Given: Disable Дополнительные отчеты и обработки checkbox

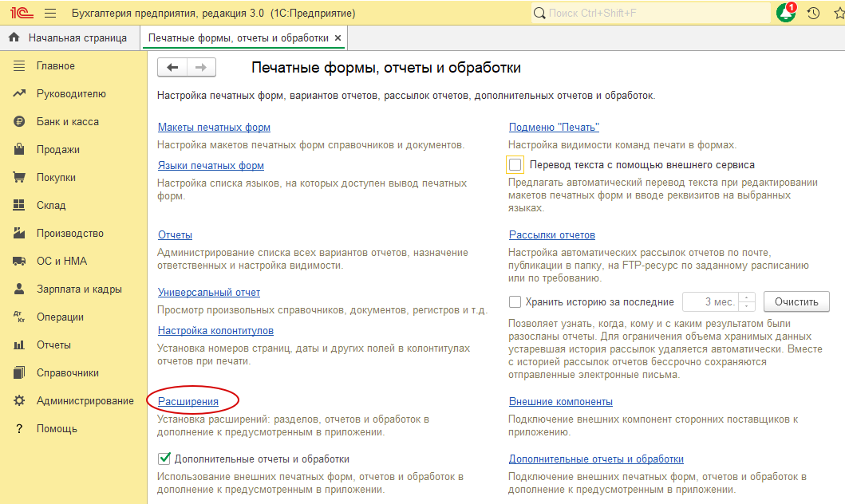Looking at the screenshot, I should point(163,459).
